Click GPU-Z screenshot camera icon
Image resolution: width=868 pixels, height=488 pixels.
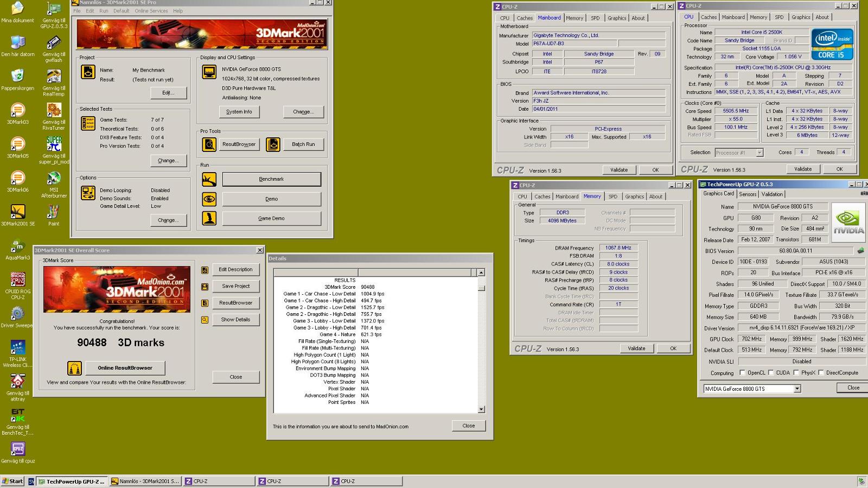pos(864,193)
